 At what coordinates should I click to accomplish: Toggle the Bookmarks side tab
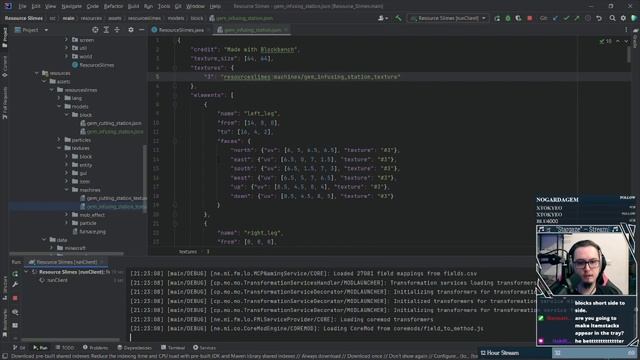[4, 322]
